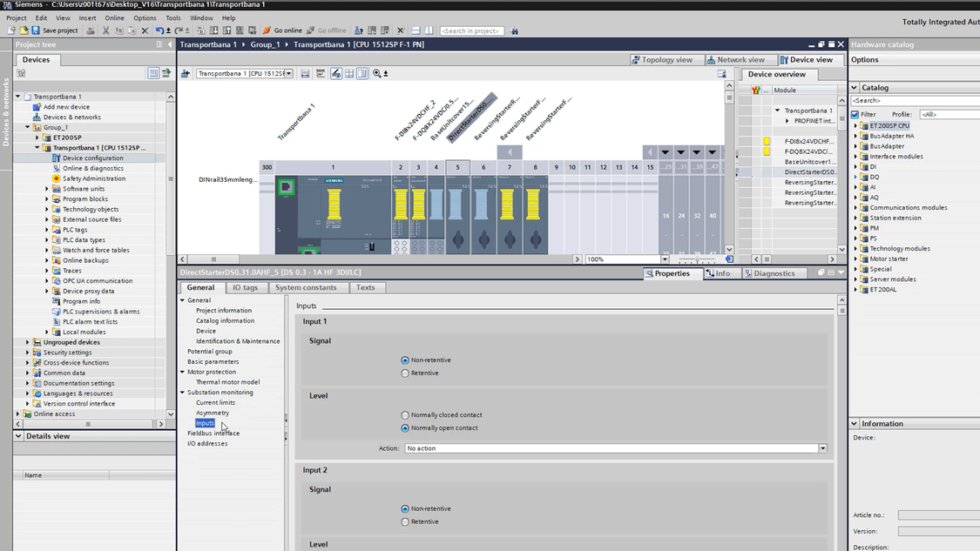Switch to the System constants tab
980x551 pixels.
coord(306,287)
